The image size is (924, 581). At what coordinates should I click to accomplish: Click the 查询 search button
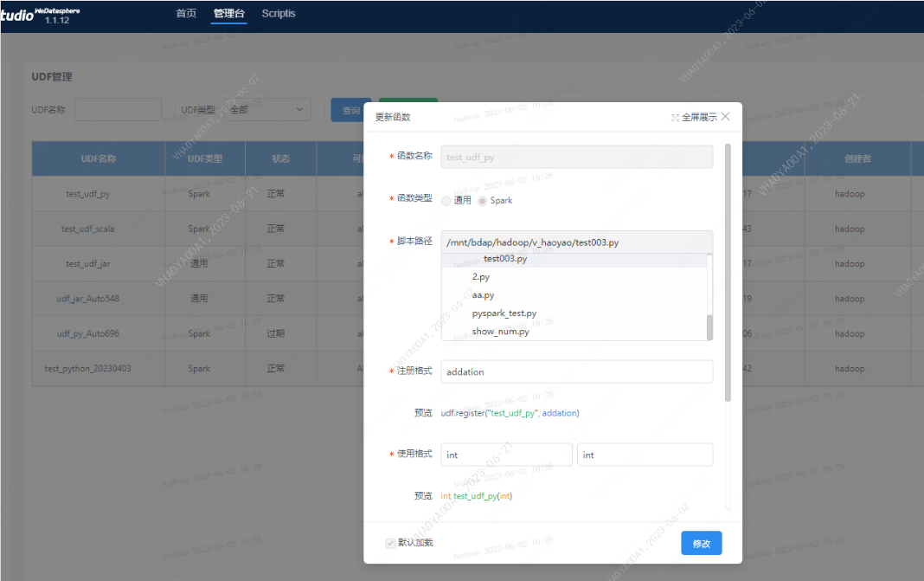(x=350, y=110)
